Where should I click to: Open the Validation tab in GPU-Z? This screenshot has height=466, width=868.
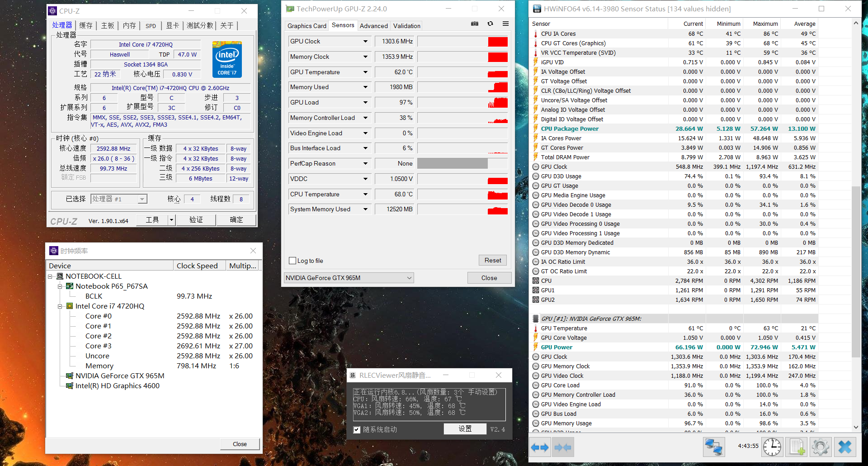pos(407,26)
